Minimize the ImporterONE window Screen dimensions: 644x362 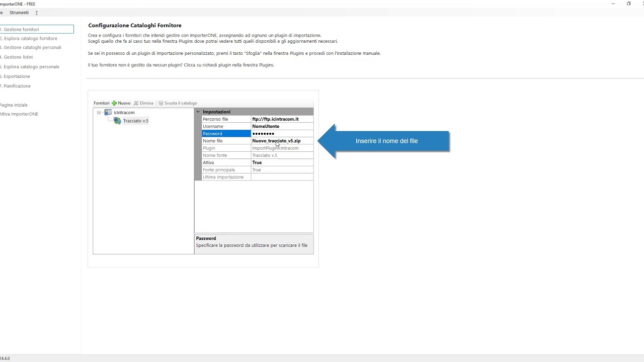point(613,4)
